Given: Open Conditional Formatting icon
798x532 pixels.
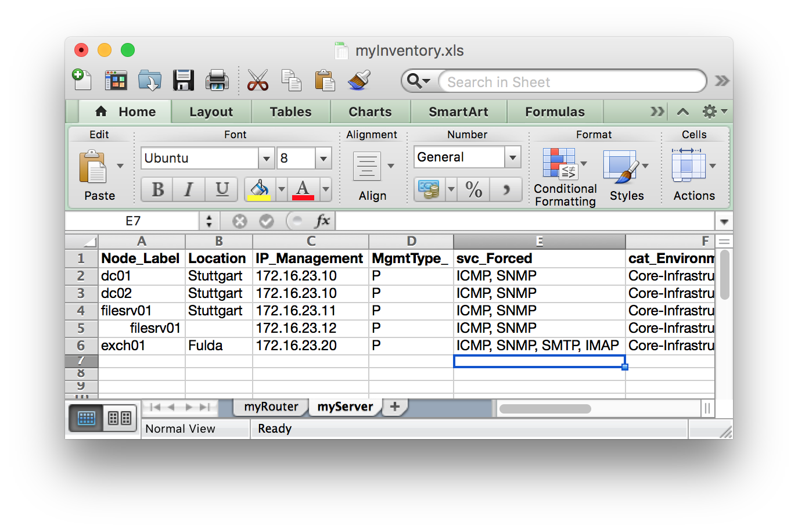Looking at the screenshot, I should point(559,163).
